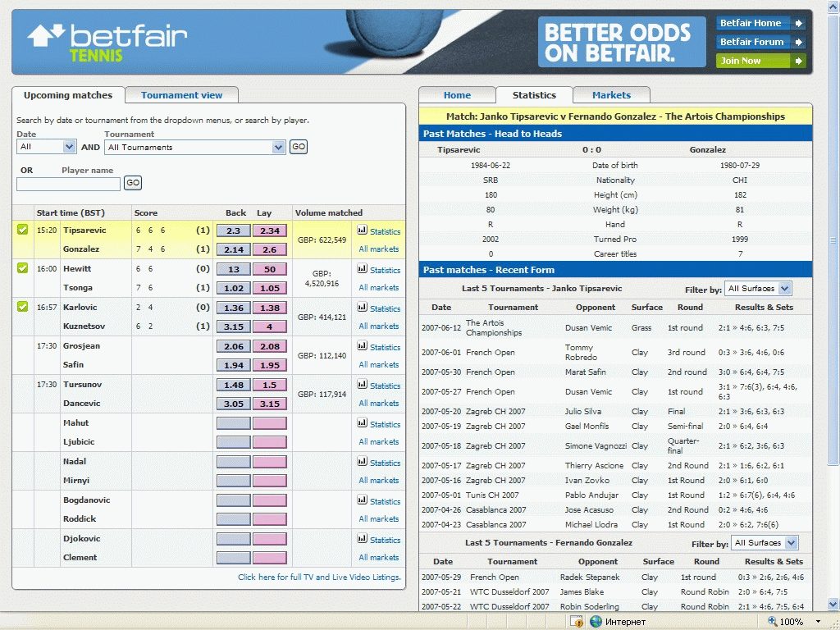The height and width of the screenshot is (630, 840).
Task: Click Statistics chart icon for Grosjean match
Action: click(x=362, y=347)
